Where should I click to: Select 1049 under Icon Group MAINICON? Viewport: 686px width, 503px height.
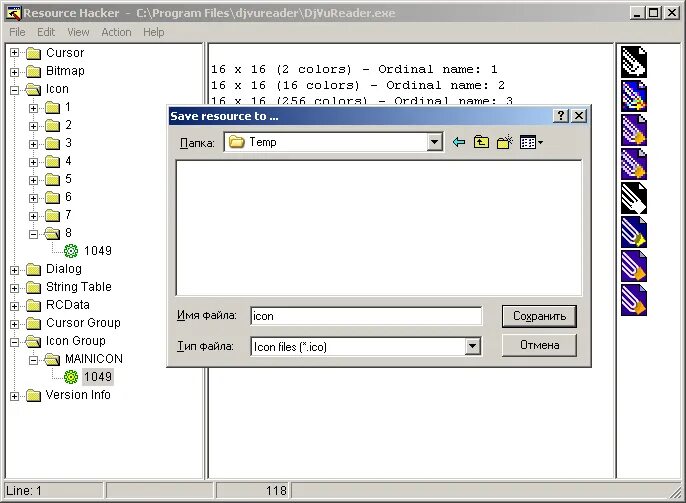click(x=98, y=377)
